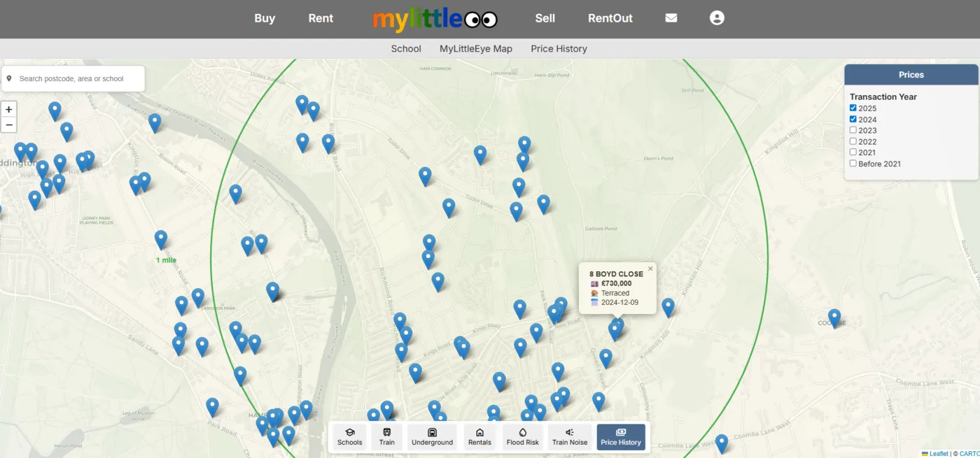Uncheck the 2025 transaction year
This screenshot has width=980, height=458.
click(853, 108)
